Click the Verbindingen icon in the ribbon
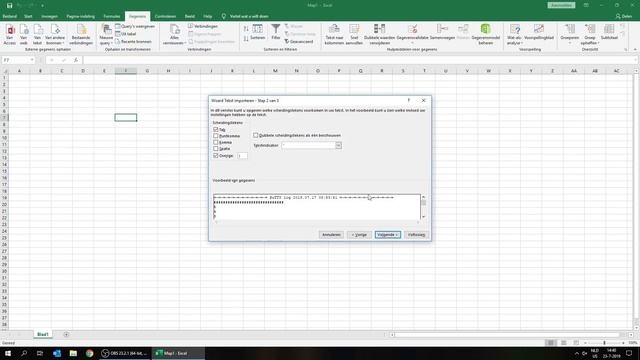 (x=191, y=26)
